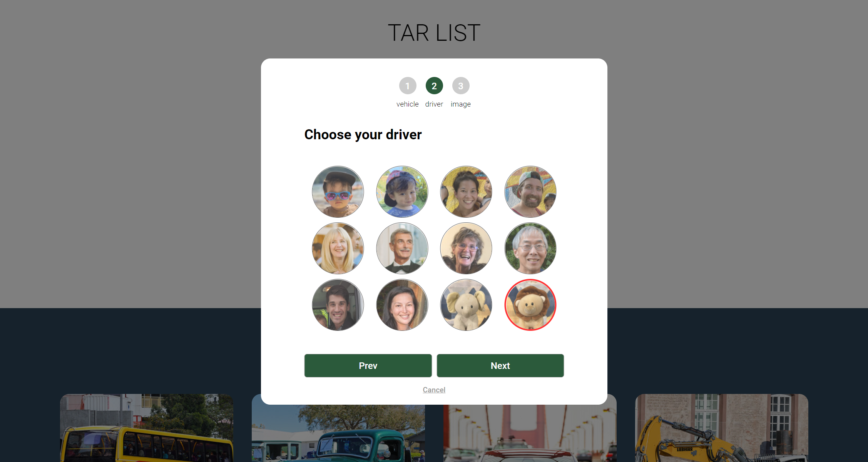Pick the blonde-haired woman driver avatar
This screenshot has width=868, height=462.
click(x=338, y=248)
